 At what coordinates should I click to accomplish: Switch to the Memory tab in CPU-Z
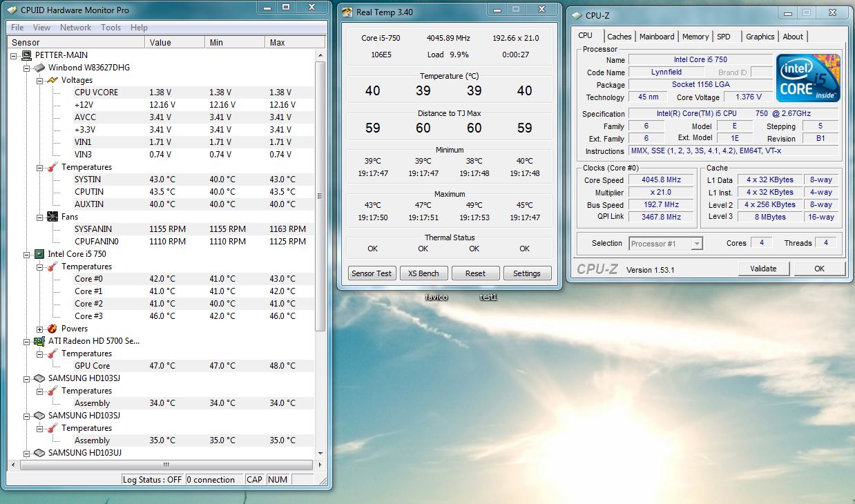695,37
